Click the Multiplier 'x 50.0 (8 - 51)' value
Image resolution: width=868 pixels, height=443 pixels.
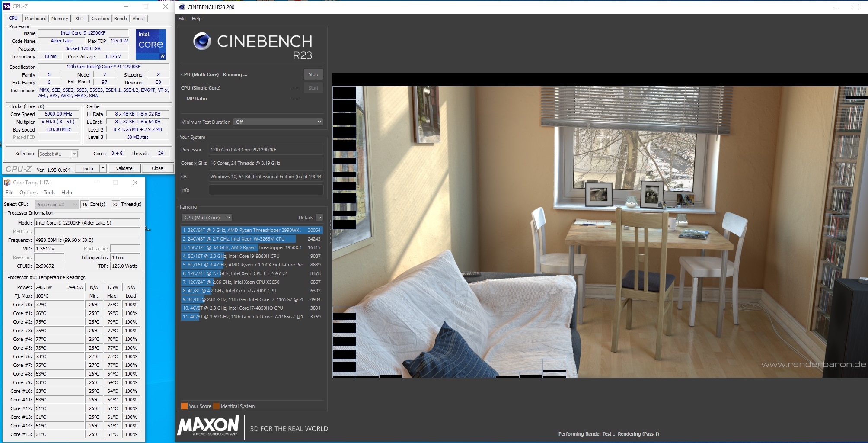click(58, 122)
